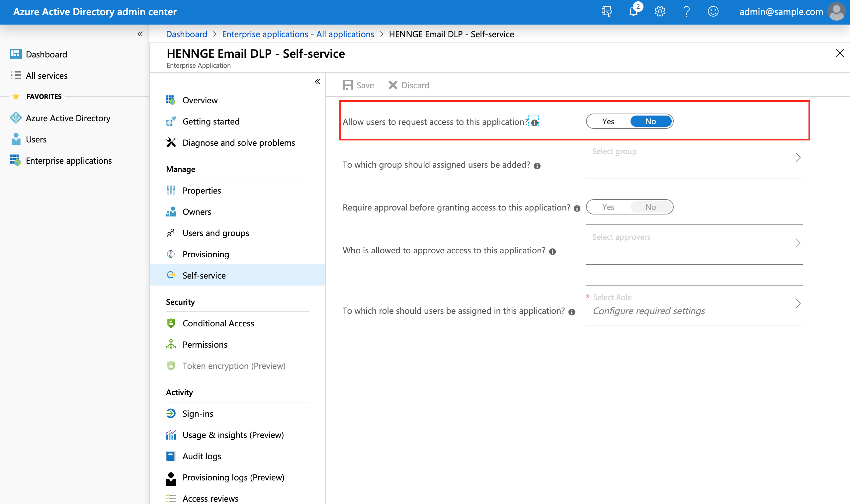The width and height of the screenshot is (850, 504).
Task: Click the Permissions tree icon
Action: pos(171,344)
